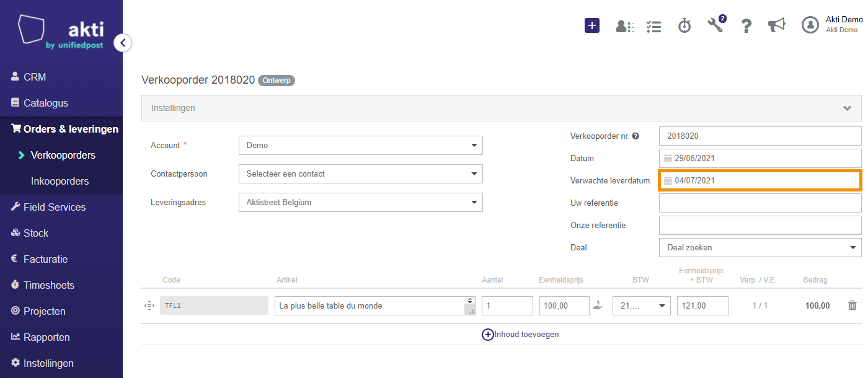
Task: Click the Verkooporder nr. field 2018020
Action: click(x=760, y=136)
